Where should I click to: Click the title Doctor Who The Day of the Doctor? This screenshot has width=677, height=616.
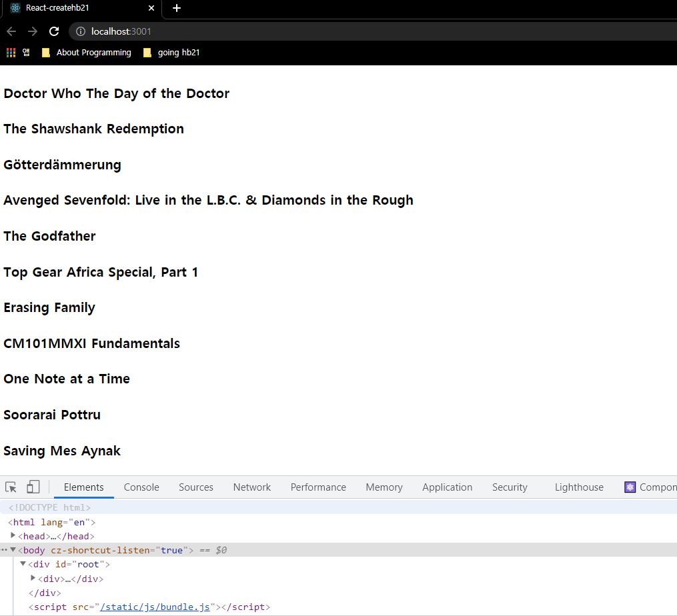[x=116, y=93]
